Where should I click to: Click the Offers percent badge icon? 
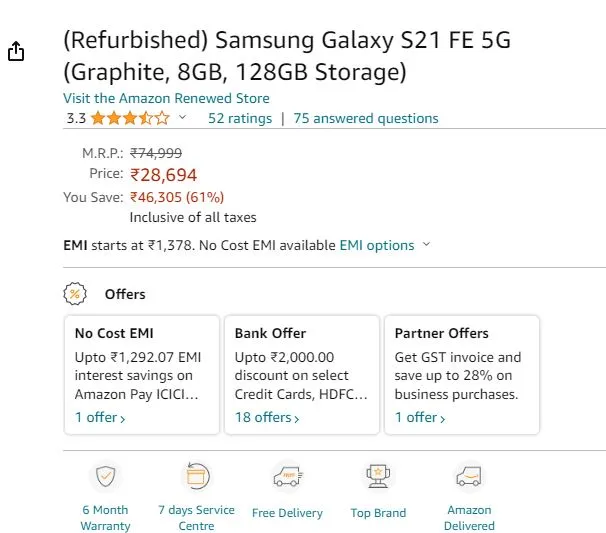75,294
